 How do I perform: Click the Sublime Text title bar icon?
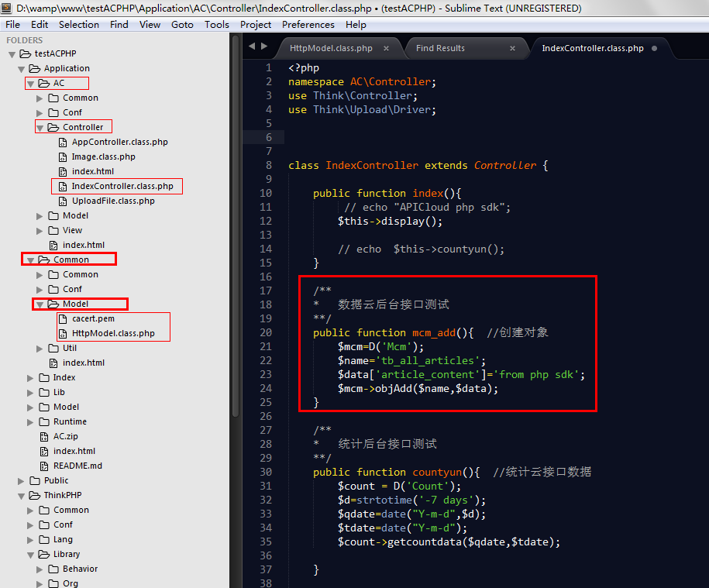(x=8, y=9)
